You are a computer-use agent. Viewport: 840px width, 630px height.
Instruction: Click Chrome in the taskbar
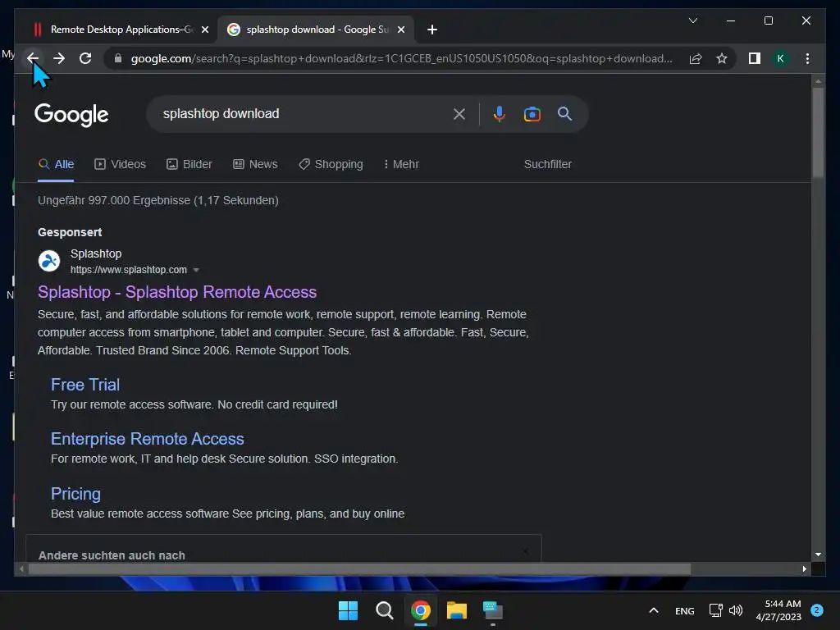[x=421, y=610]
